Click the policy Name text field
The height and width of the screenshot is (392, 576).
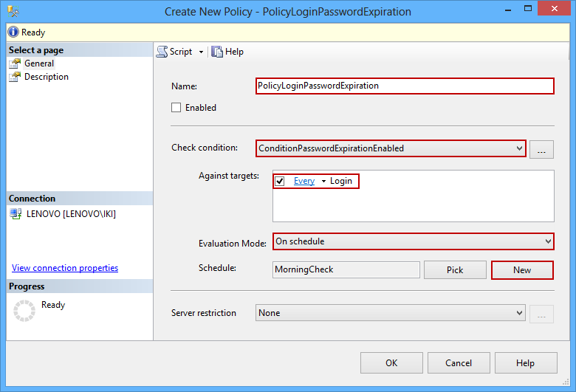pyautogui.click(x=404, y=86)
